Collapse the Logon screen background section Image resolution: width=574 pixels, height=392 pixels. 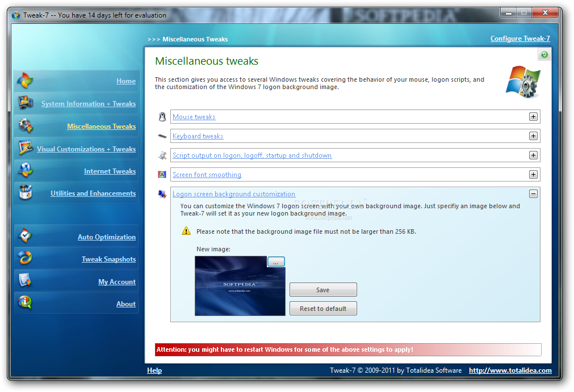click(533, 194)
